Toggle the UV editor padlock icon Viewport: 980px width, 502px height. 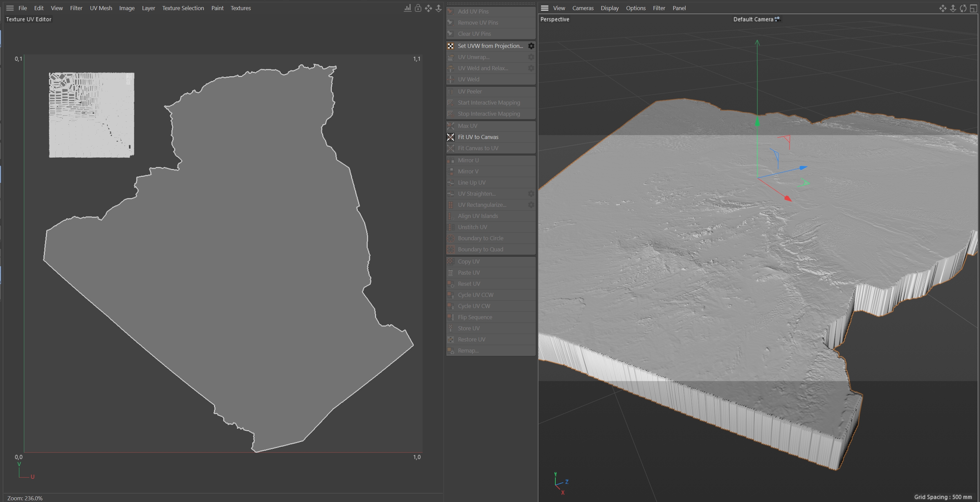click(x=418, y=8)
